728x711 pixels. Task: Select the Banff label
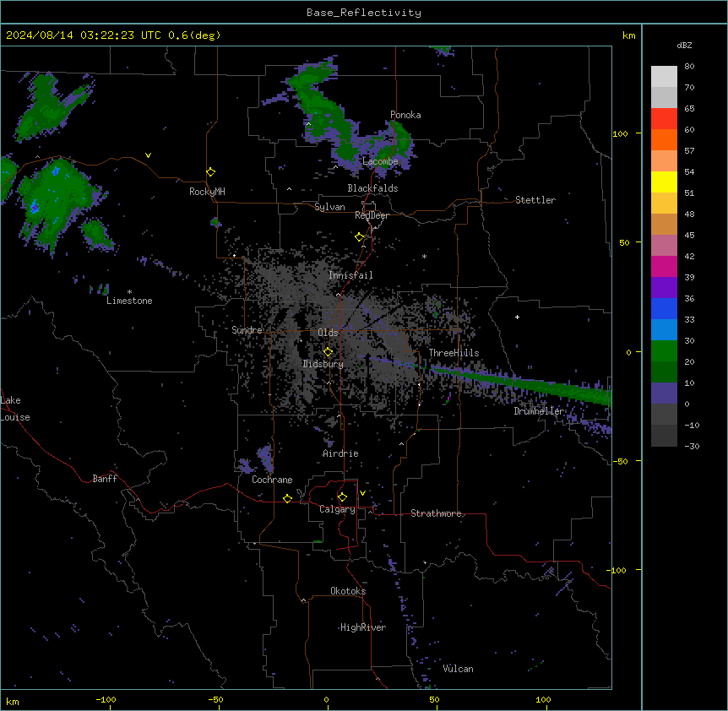tap(105, 479)
